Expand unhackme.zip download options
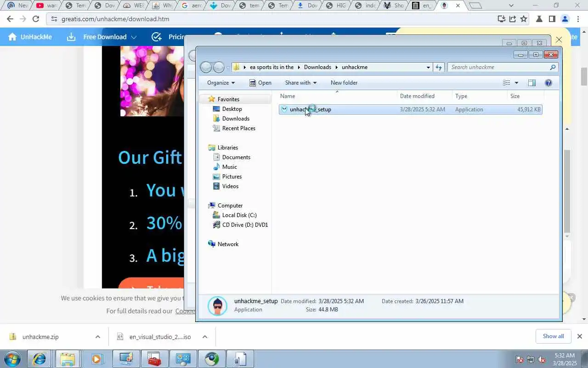Viewport: 588px width, 368px height. click(x=97, y=337)
